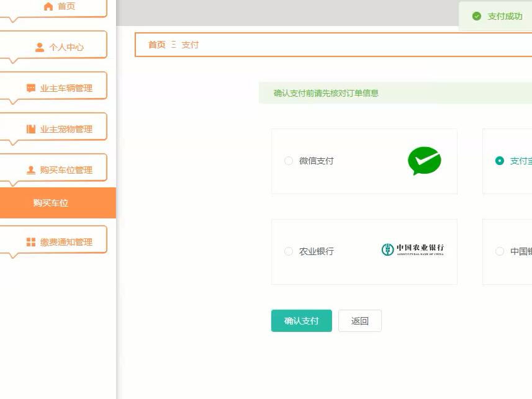The image size is (532, 399).
Task: Click the chat bubble icon on 业主车辆管理
Action: (30, 85)
